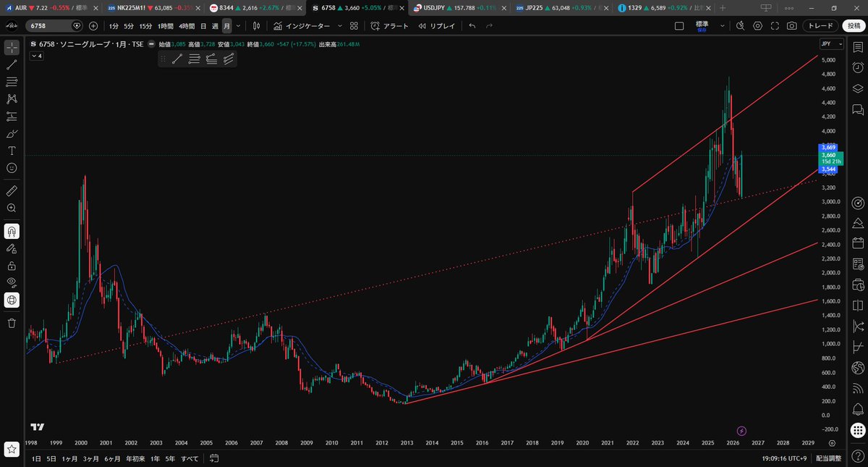The image size is (868, 467).
Task: Open the chart layout selector square icon
Action: [679, 26]
